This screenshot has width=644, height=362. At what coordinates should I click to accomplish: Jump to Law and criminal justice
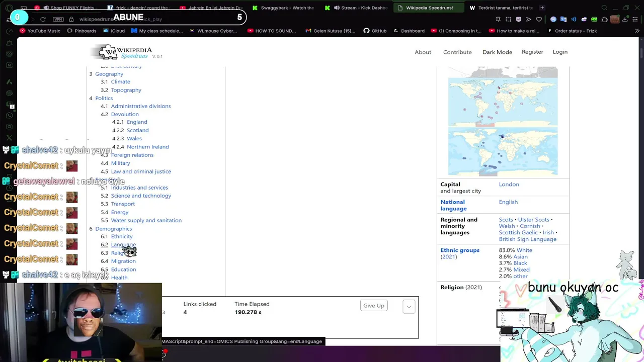click(141, 171)
